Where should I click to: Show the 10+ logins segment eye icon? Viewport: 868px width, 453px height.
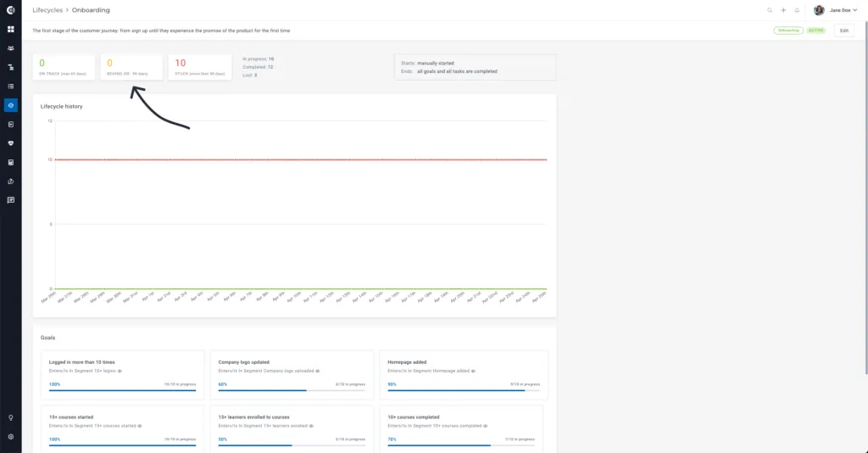[x=120, y=371]
